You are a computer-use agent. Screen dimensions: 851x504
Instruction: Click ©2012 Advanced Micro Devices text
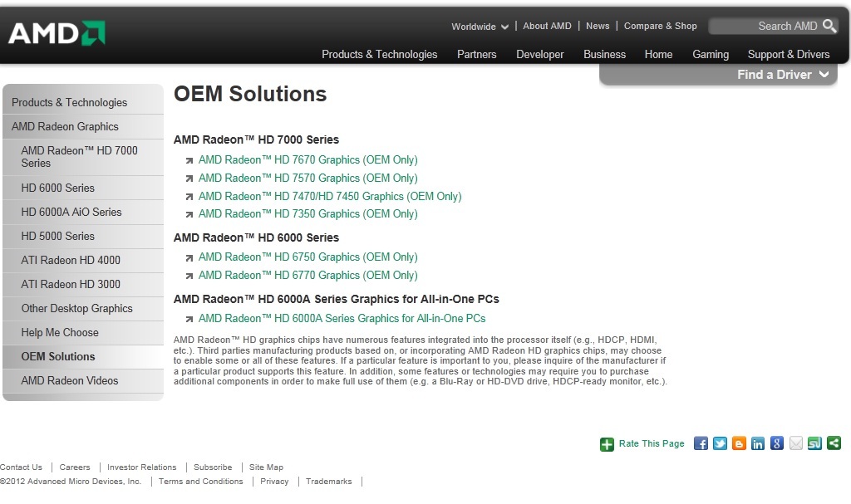click(x=71, y=482)
